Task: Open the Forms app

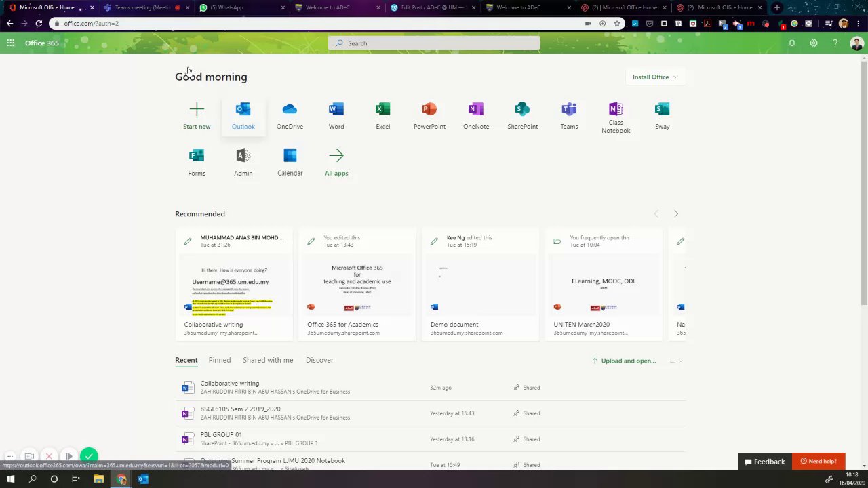Action: (x=197, y=163)
